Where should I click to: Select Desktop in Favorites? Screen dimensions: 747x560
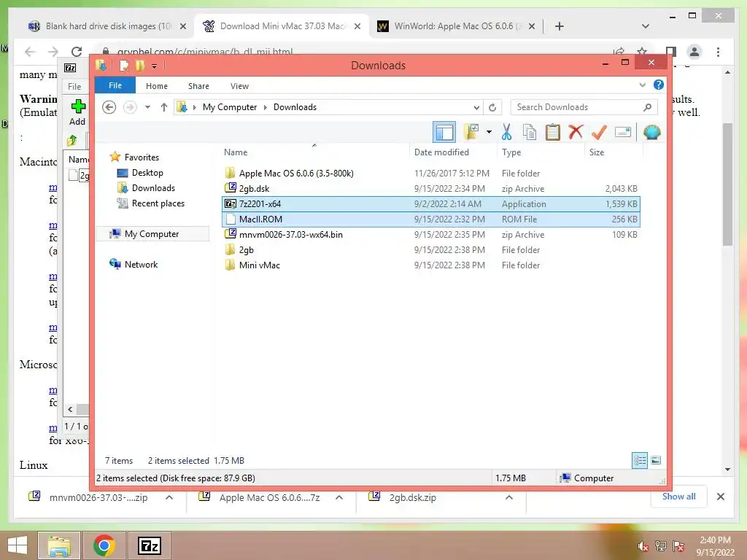point(147,173)
